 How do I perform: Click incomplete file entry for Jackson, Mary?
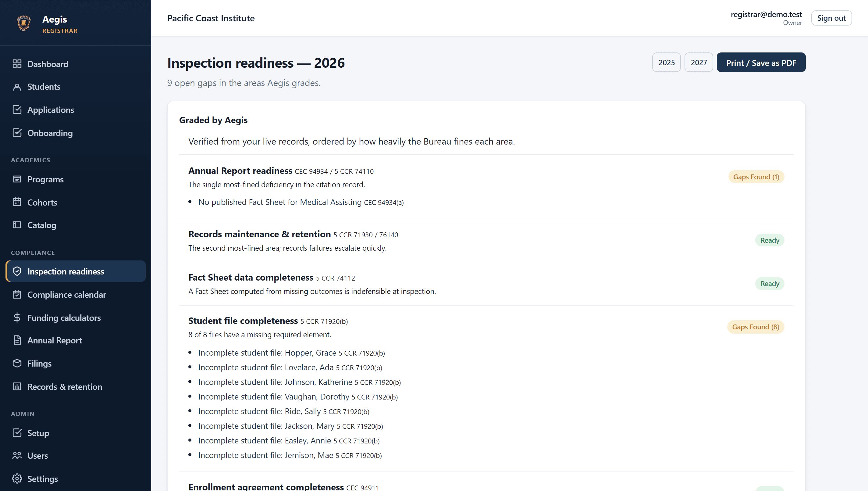(x=291, y=426)
